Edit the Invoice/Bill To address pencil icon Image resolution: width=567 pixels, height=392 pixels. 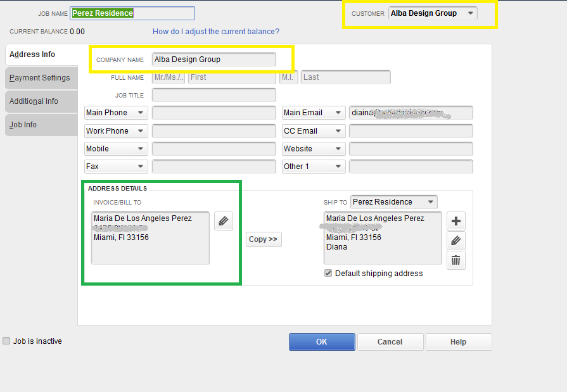tap(224, 221)
